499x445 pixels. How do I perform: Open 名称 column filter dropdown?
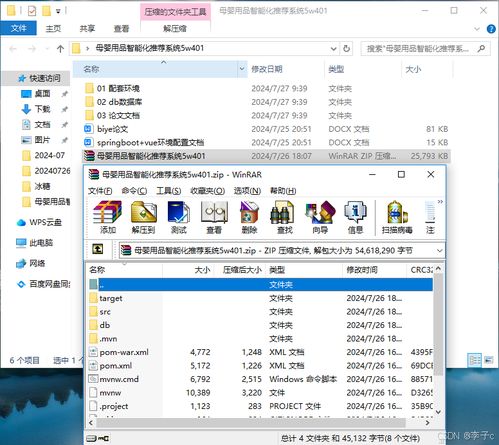pos(242,69)
